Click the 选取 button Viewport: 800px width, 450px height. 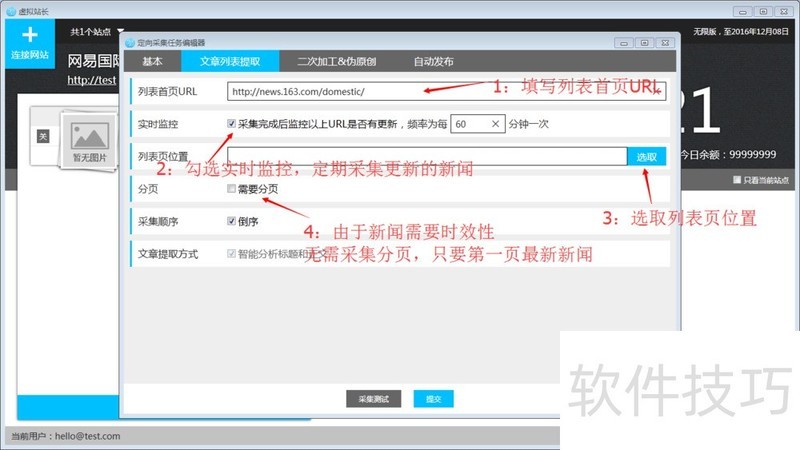pos(646,157)
